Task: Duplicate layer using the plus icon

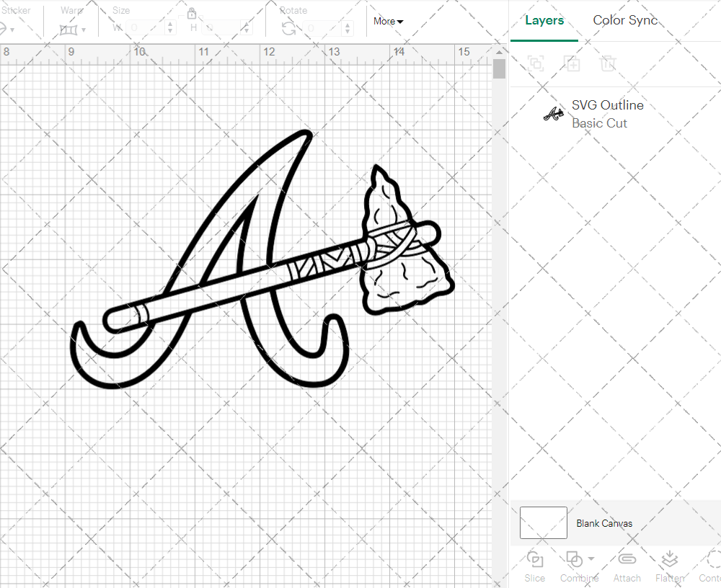Action: click(572, 63)
